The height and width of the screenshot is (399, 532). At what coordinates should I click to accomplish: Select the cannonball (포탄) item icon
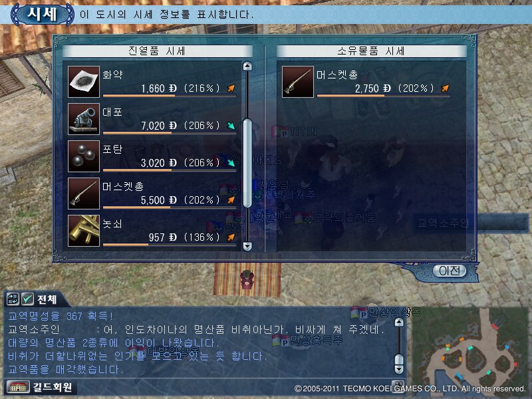(x=84, y=156)
